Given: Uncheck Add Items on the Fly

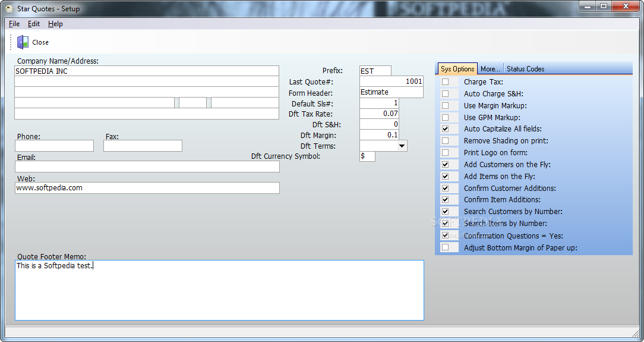Looking at the screenshot, I should tap(445, 176).
